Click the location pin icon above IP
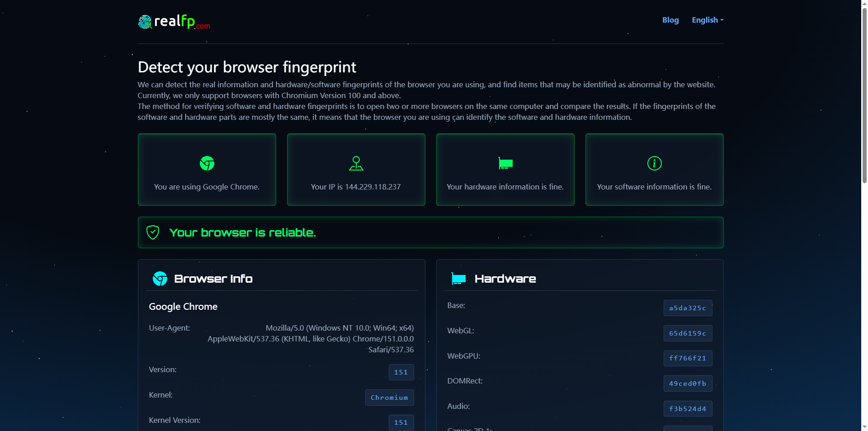Viewport: 868px width, 431px height. [356, 163]
